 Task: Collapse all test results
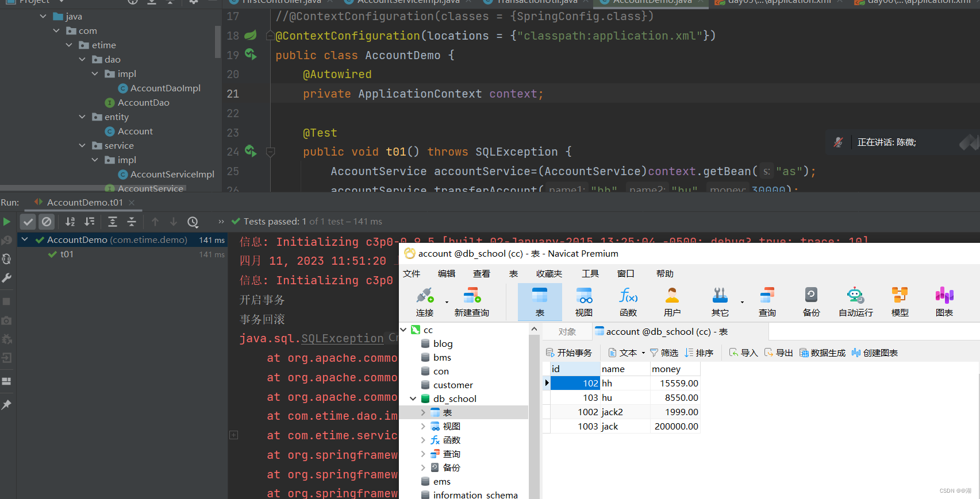click(x=132, y=222)
